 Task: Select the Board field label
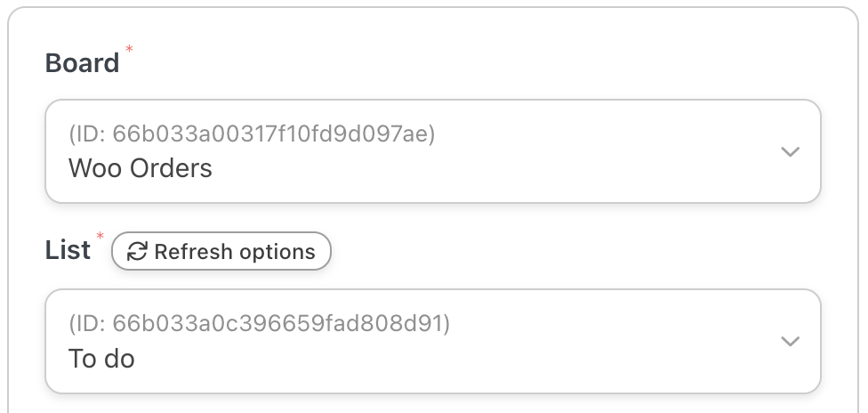coord(82,63)
